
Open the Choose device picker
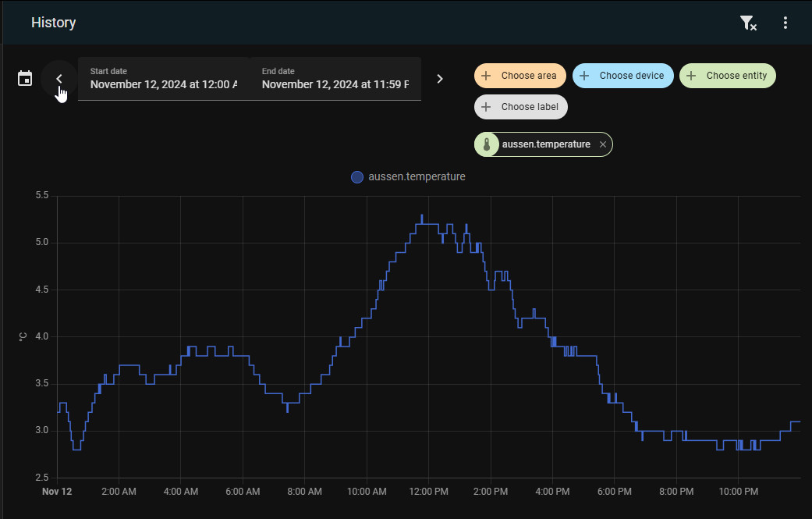point(622,76)
